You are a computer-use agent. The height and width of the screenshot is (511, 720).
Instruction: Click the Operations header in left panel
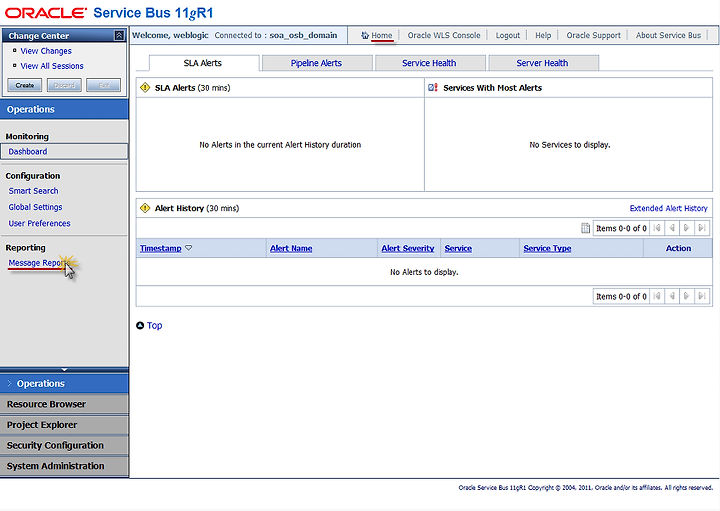point(64,109)
